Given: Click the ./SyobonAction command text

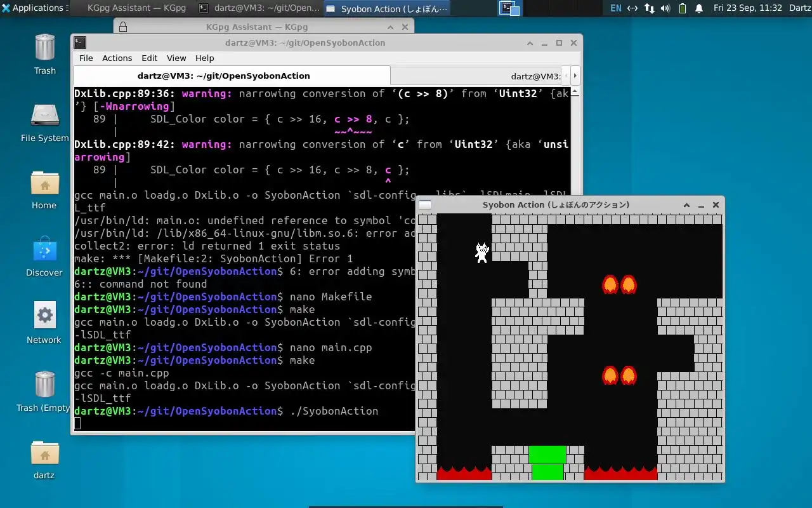Looking at the screenshot, I should (334, 411).
